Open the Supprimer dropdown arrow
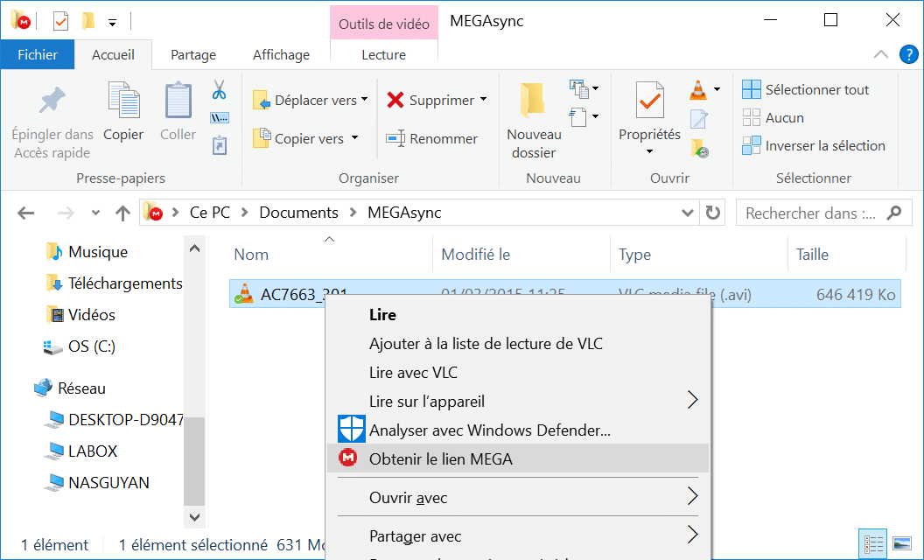Image resolution: width=924 pixels, height=560 pixels. tap(484, 99)
